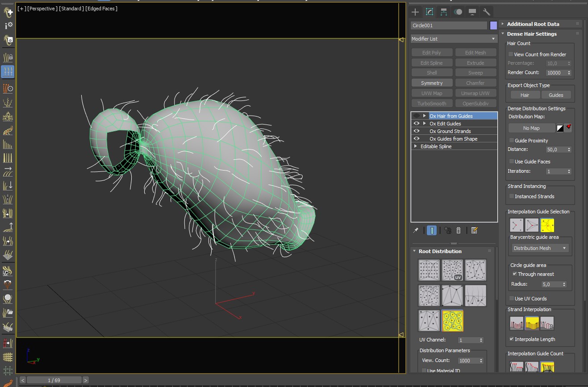
Task: Open the Utilities wrench panel tab
Action: click(487, 12)
